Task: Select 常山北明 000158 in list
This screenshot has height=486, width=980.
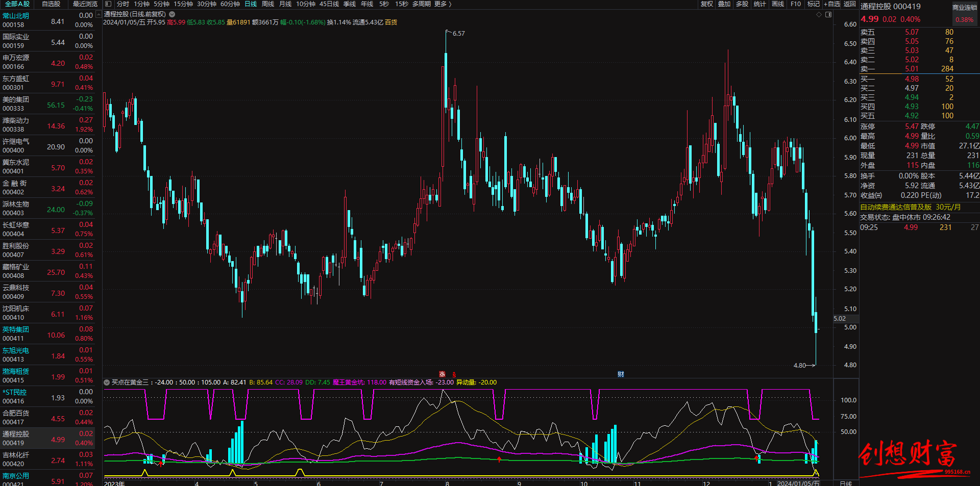Action: pos(47,20)
